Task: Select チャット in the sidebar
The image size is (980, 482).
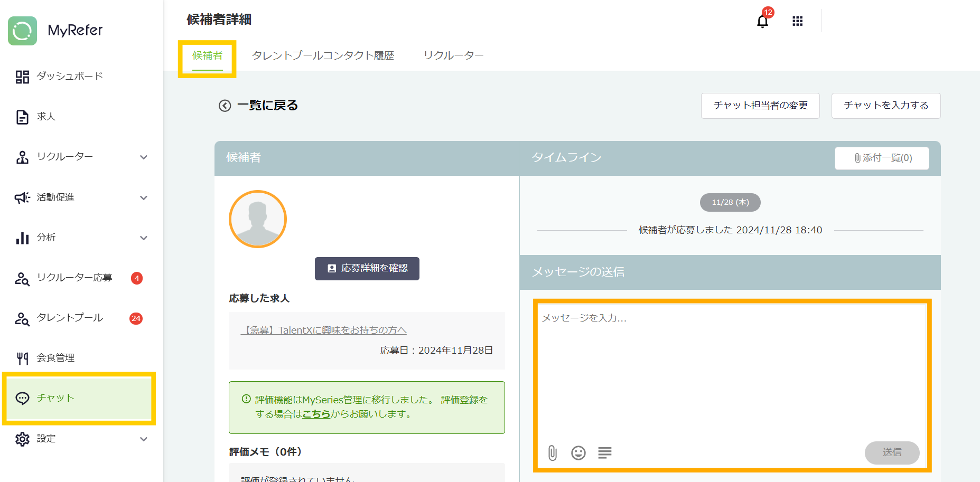Action: (55, 398)
